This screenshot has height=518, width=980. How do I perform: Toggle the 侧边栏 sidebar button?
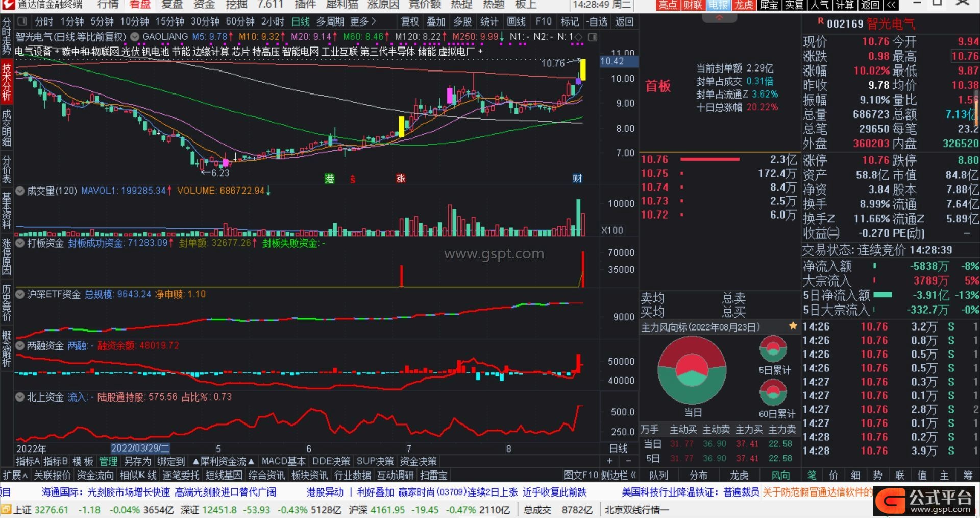[x=619, y=475]
